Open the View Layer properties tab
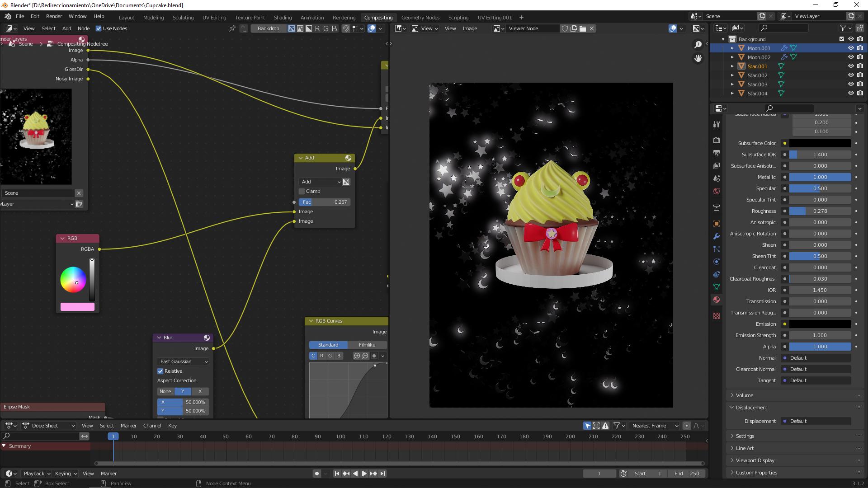 pos(717,166)
